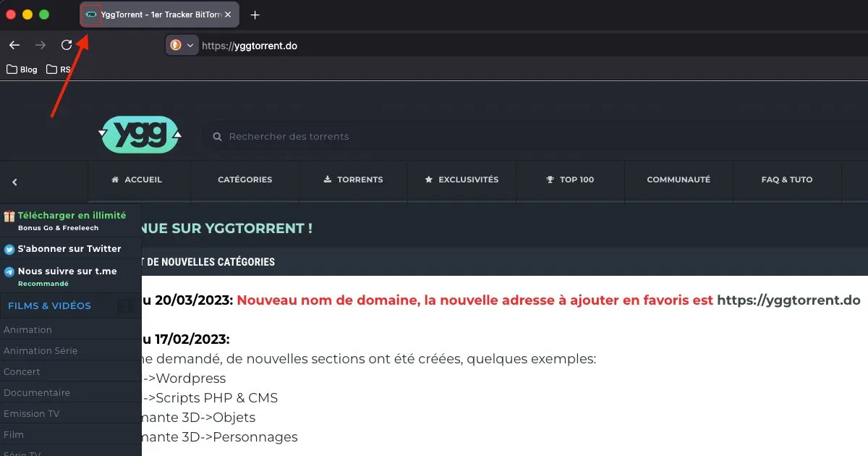Image resolution: width=868 pixels, height=456 pixels.
Task: Click the Recommandé label under t.me
Action: tap(43, 284)
